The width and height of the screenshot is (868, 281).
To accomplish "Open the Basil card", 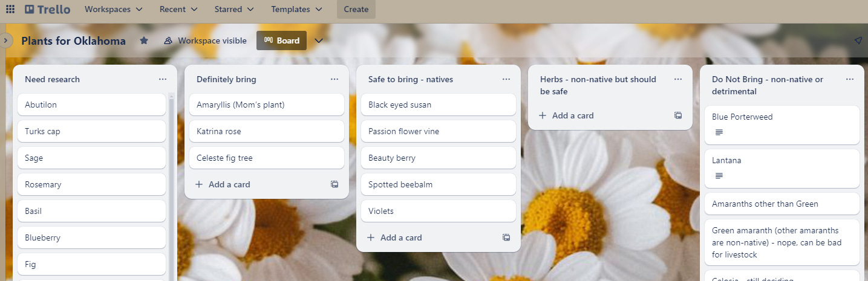I will (x=91, y=211).
